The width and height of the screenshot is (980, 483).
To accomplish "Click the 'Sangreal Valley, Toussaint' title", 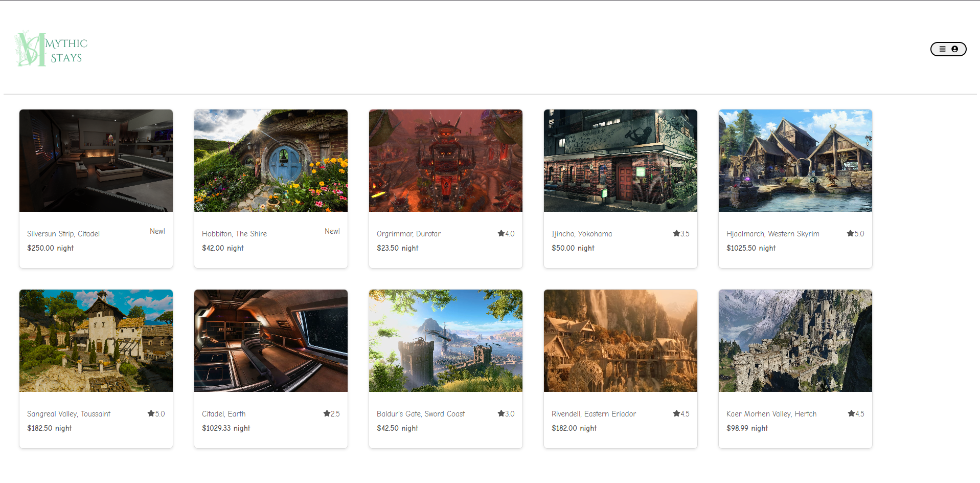I will pyautogui.click(x=69, y=414).
